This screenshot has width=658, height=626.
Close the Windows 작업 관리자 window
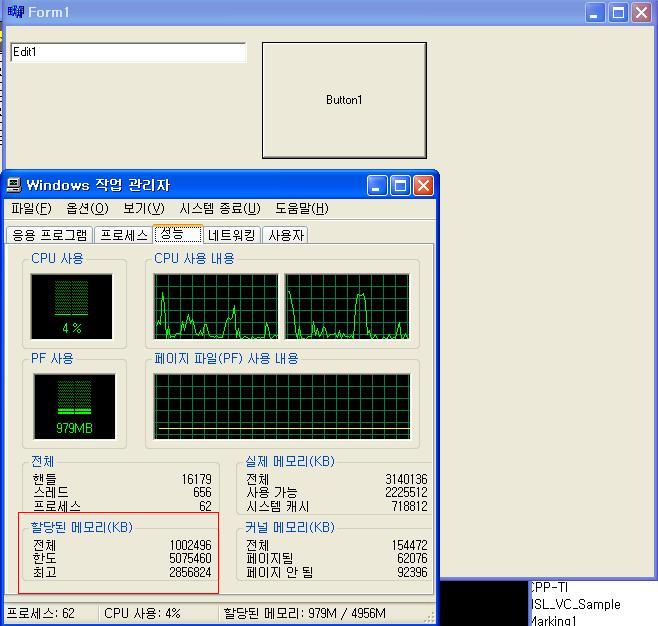click(423, 185)
